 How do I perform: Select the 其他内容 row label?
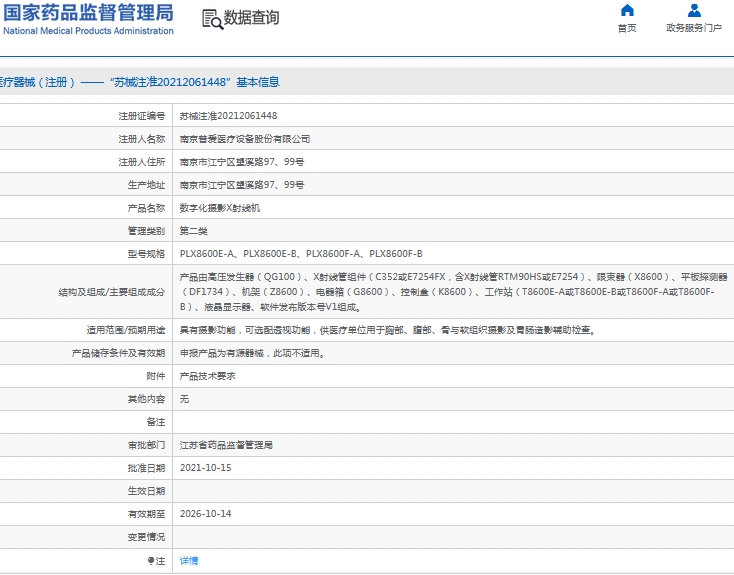[147, 399]
